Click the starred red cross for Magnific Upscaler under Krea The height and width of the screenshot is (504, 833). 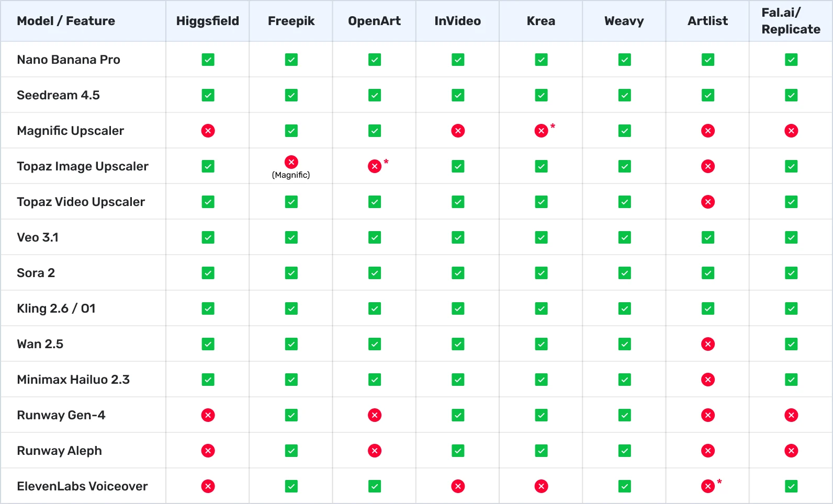541,131
